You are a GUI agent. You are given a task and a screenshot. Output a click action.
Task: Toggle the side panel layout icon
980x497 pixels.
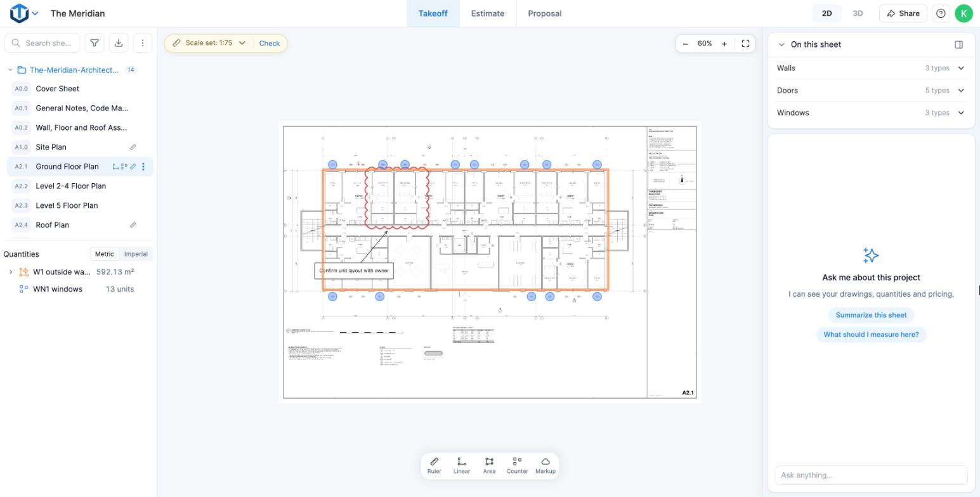pos(959,44)
